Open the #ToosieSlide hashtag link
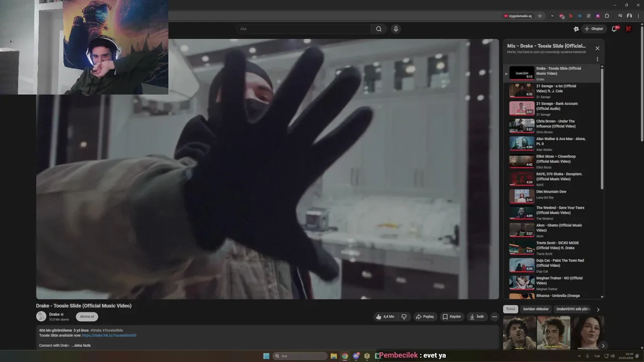 [x=113, y=330]
